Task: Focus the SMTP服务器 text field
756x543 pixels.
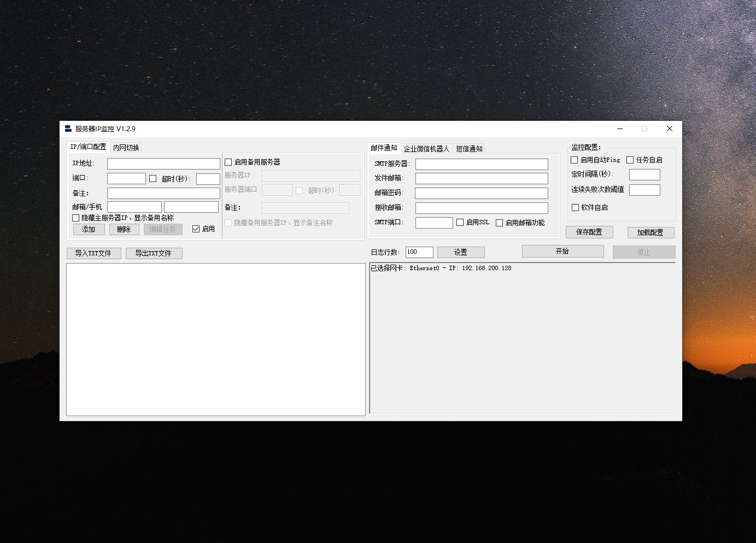Action: pos(481,164)
